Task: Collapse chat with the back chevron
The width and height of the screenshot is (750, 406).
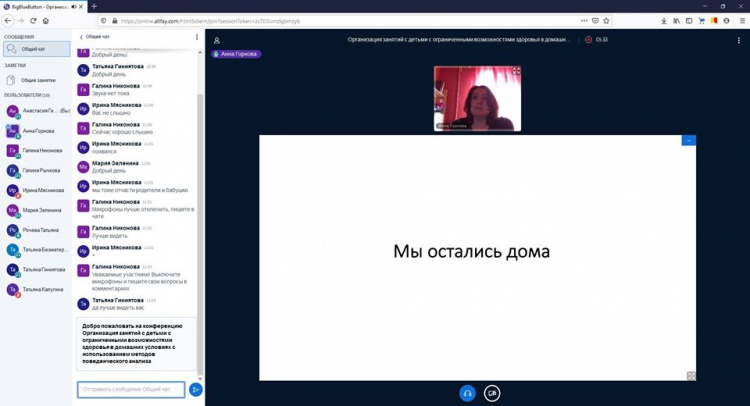Action: [81, 37]
